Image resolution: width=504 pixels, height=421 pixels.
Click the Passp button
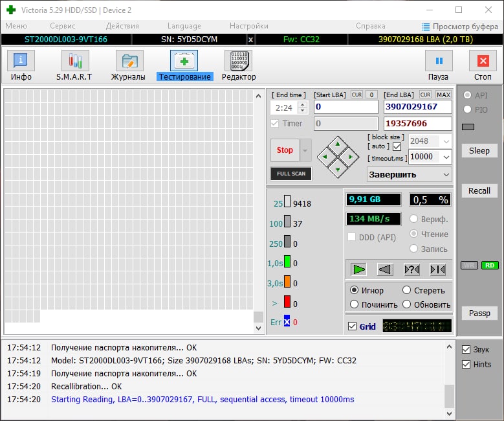(479, 313)
